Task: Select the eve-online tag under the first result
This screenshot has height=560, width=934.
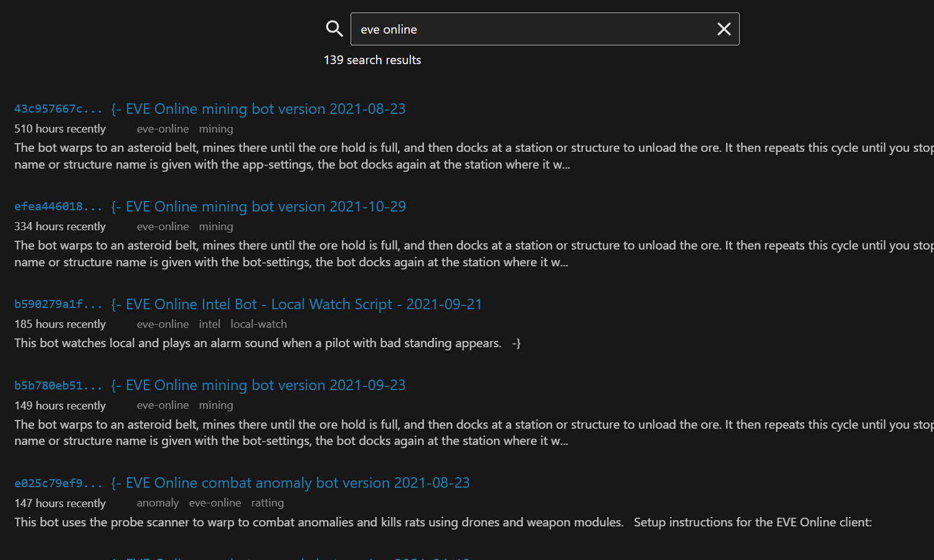Action: pos(163,128)
